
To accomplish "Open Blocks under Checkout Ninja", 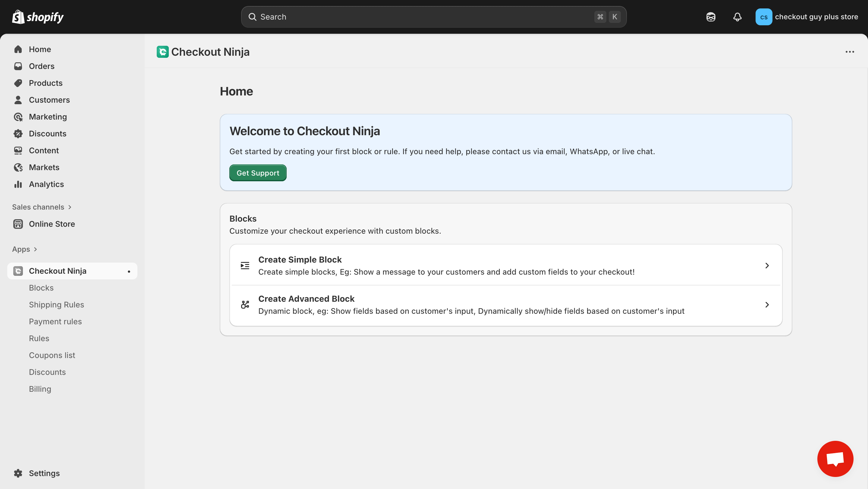I will pos(41,288).
